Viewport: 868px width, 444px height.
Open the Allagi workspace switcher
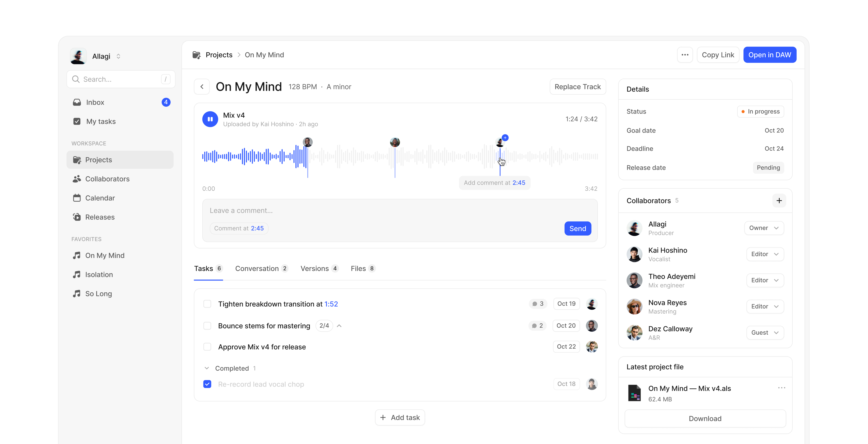click(x=96, y=56)
